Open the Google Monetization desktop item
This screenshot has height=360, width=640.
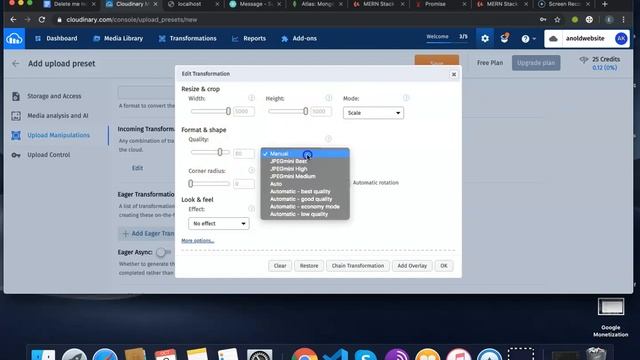[611, 317]
